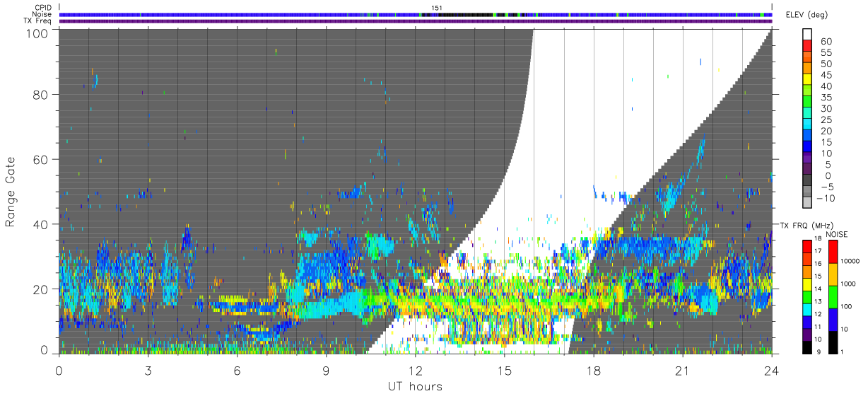The height and width of the screenshot is (401, 868).
Task: Click the TX Freq row label above the plot
Action: click(x=38, y=21)
